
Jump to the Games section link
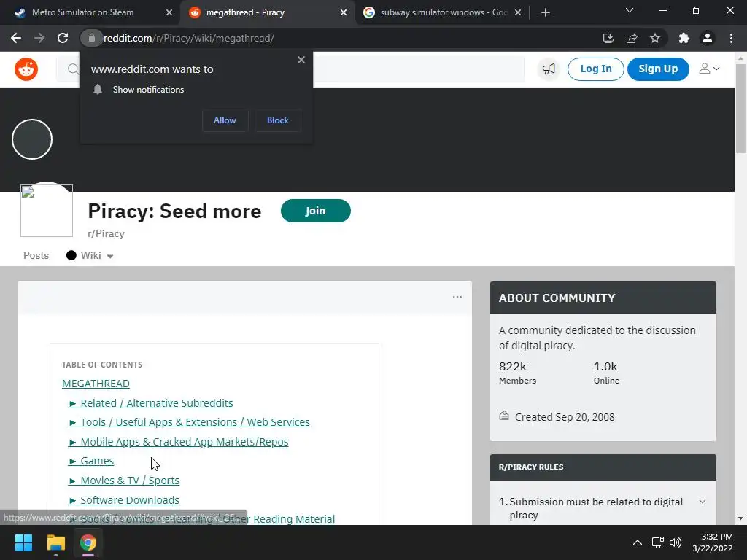(91, 461)
